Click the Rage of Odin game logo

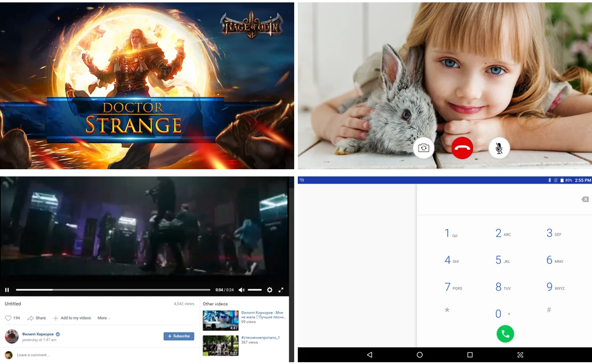point(252,26)
